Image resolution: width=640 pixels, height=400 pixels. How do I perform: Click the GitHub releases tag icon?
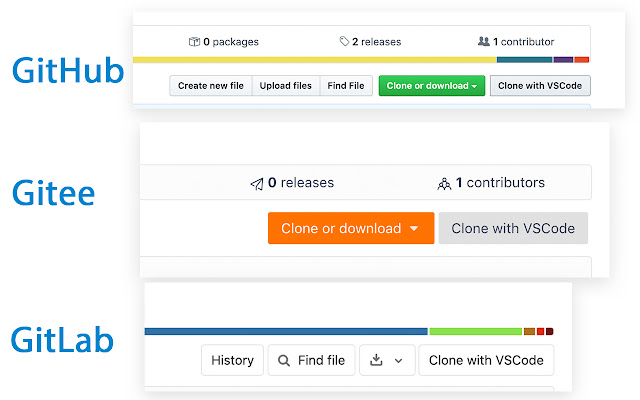[x=344, y=41]
